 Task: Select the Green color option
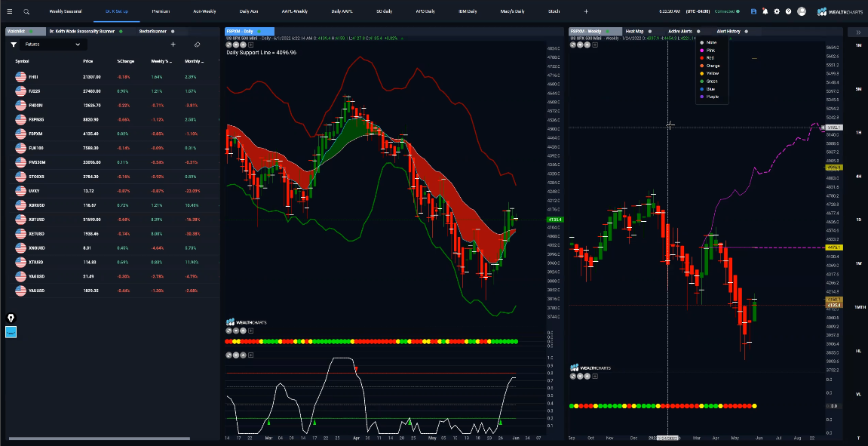tap(712, 81)
